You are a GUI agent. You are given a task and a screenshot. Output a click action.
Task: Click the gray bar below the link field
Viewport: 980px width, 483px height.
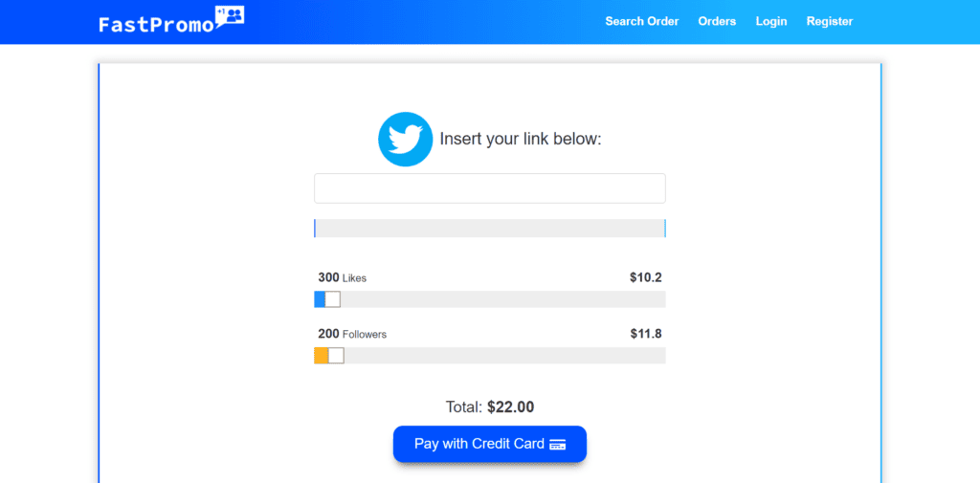pyautogui.click(x=489, y=229)
